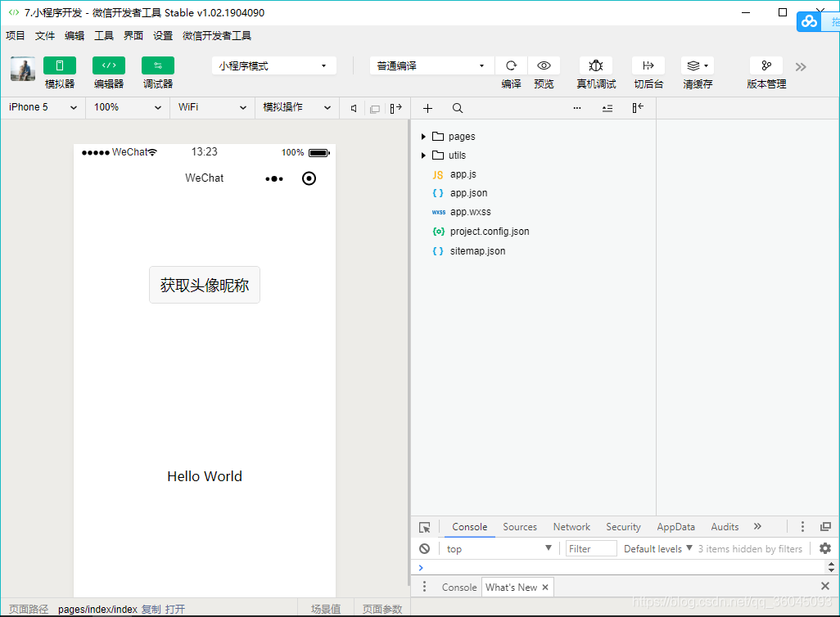This screenshot has height=617, width=840.
Task: Open sitemap.json file
Action: [477, 251]
